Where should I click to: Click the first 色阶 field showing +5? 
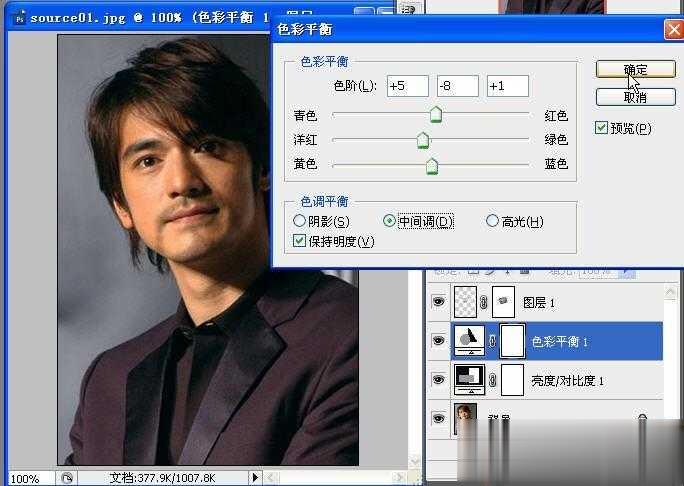tap(407, 86)
